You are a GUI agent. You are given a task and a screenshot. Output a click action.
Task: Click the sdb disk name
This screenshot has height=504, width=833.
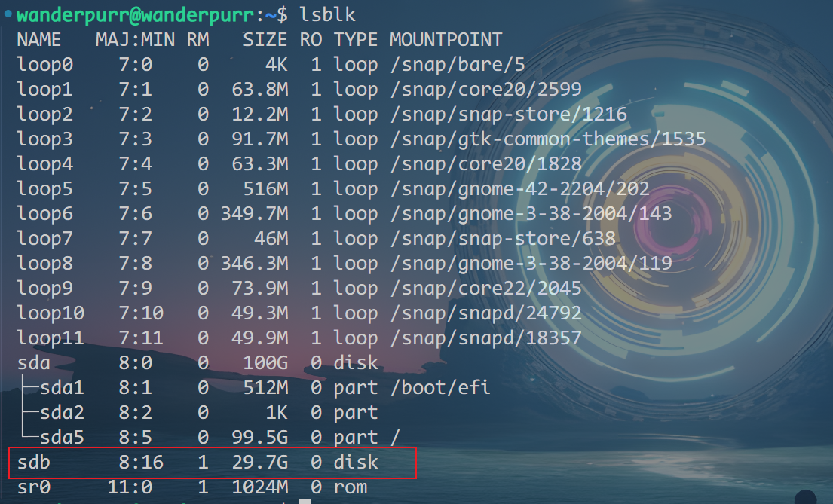click(x=34, y=463)
